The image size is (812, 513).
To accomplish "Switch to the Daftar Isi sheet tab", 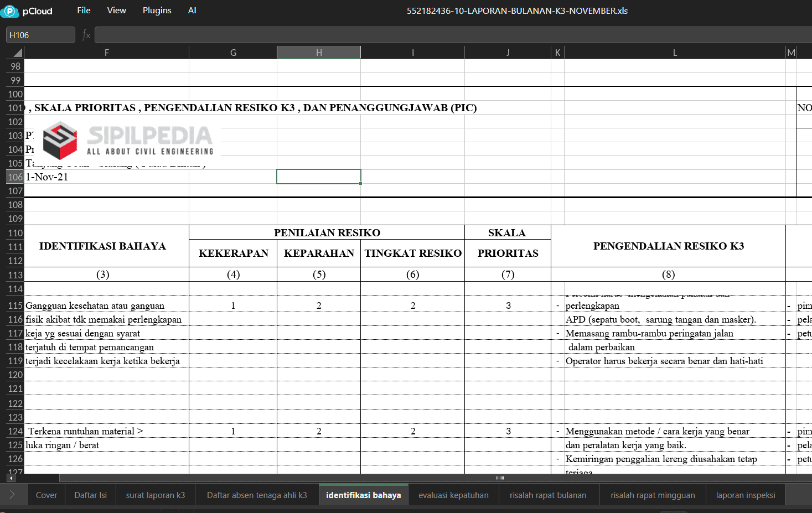I will (x=91, y=495).
